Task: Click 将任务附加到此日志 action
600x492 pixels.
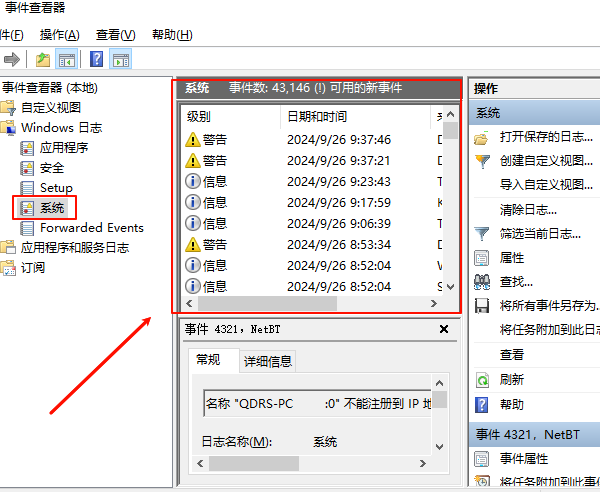Action: 549,329
